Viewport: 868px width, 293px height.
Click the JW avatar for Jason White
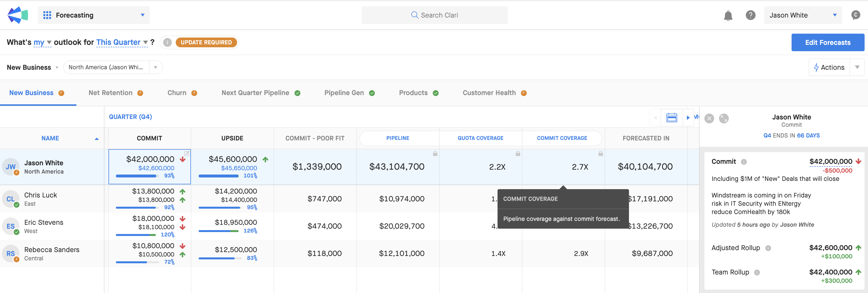click(11, 167)
